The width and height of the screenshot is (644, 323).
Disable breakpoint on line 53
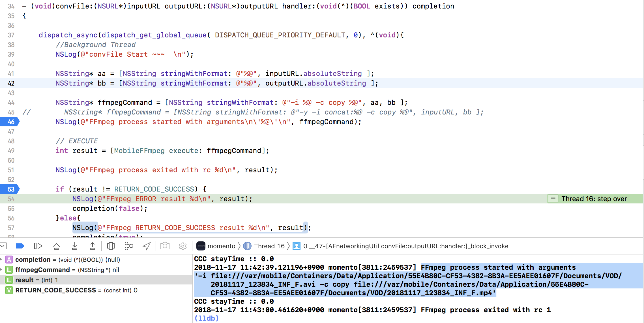(10, 189)
